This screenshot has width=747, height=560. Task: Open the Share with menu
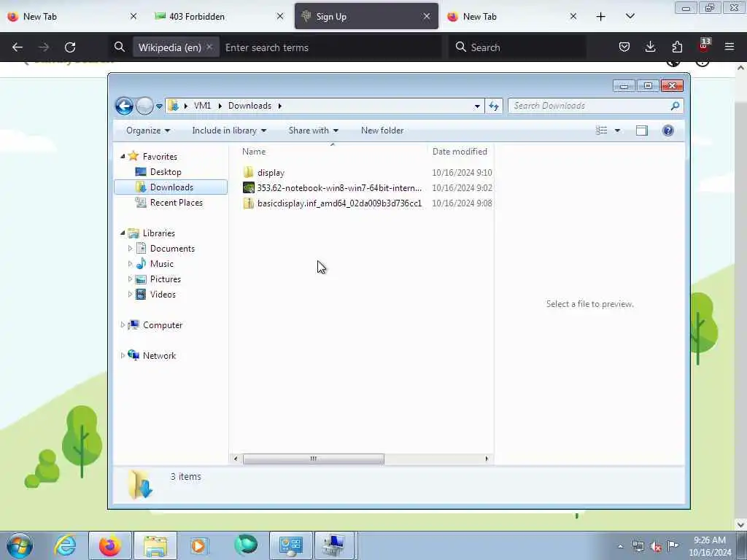point(313,131)
